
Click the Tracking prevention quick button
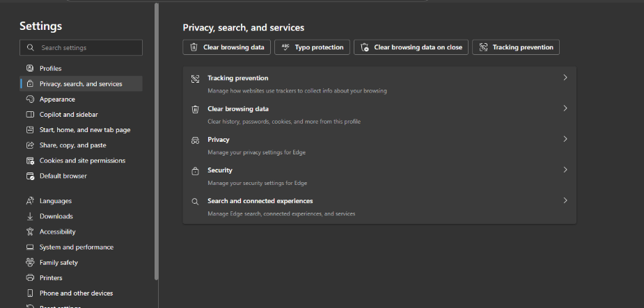(x=516, y=47)
